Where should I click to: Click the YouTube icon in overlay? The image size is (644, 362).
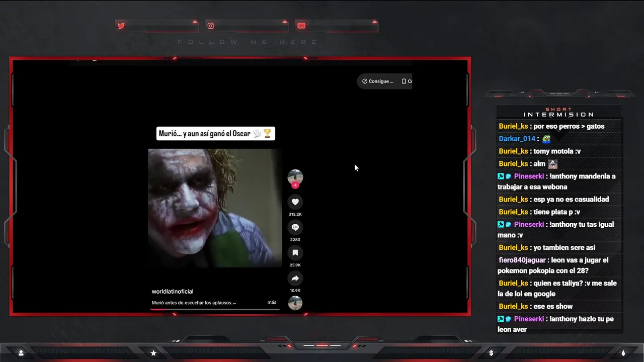(x=301, y=26)
